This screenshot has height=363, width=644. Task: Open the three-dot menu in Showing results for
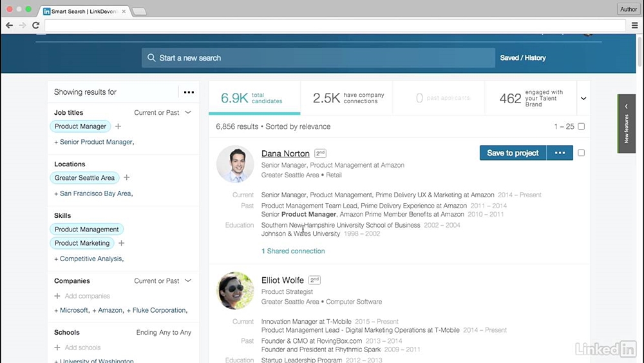[x=189, y=92]
